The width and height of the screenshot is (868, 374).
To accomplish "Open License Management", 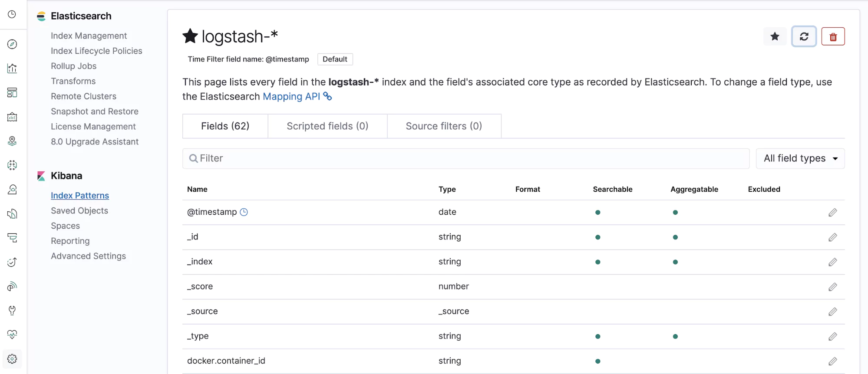I will [93, 127].
